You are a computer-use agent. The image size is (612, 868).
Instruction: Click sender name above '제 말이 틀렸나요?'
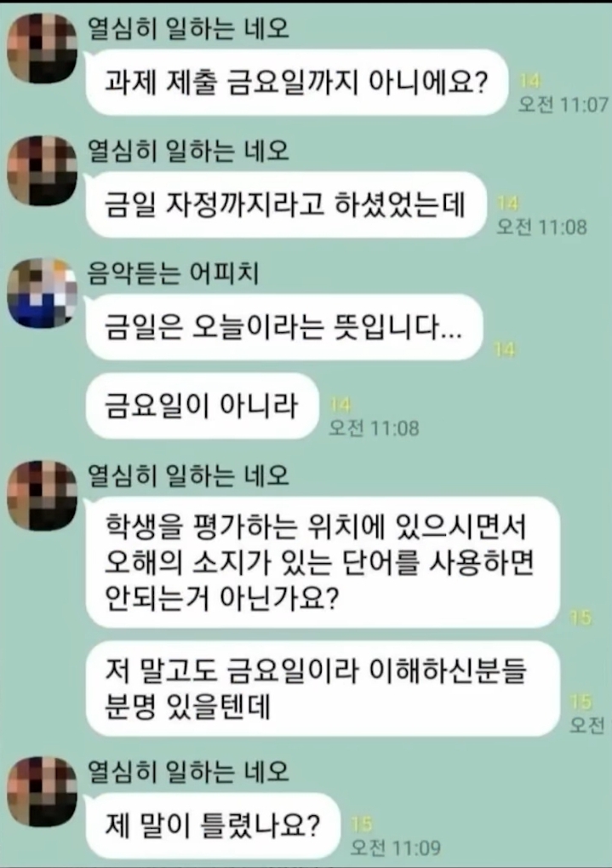[189, 772]
